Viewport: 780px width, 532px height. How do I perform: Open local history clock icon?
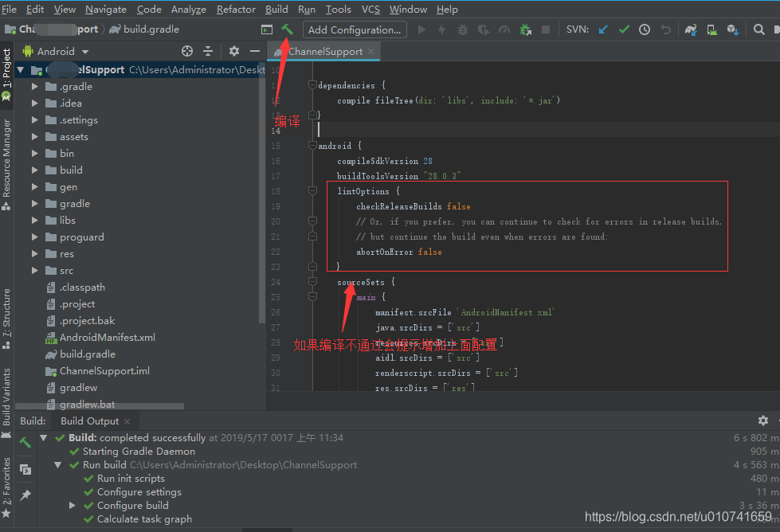pos(645,29)
